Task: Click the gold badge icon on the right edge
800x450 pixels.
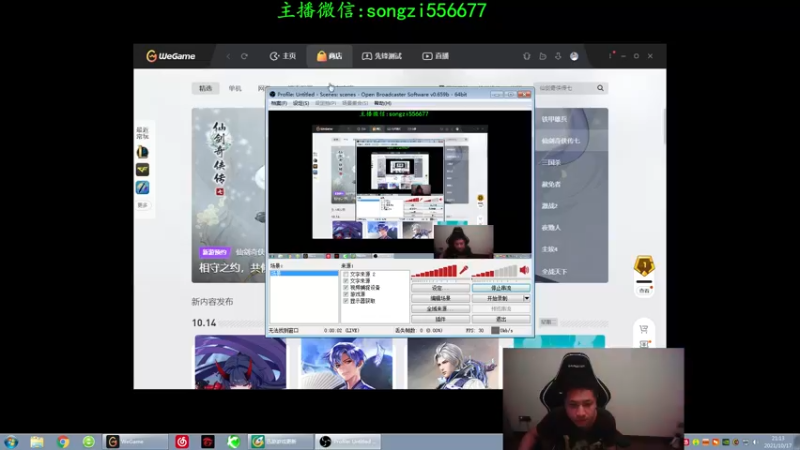Action: coord(644,266)
